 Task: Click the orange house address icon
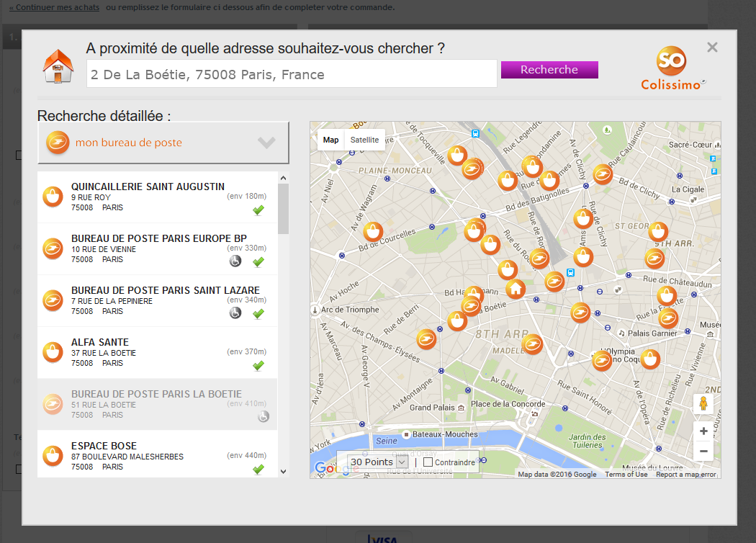58,66
